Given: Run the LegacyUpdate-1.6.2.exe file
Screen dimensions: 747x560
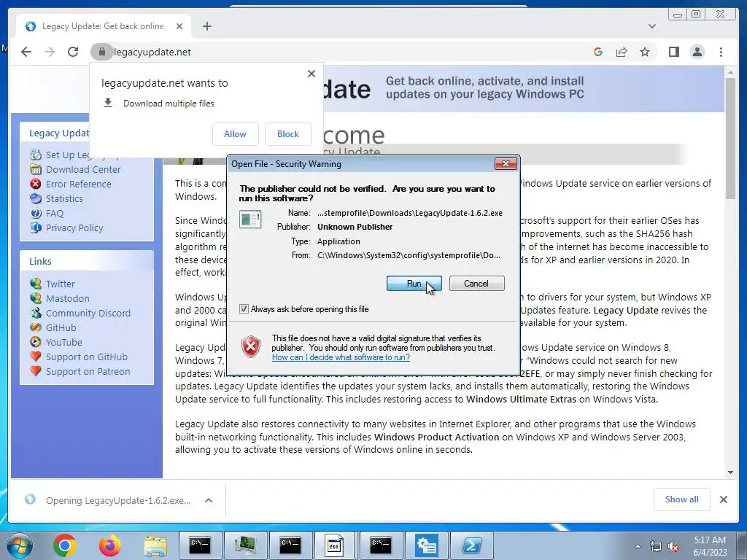Looking at the screenshot, I should [x=414, y=284].
